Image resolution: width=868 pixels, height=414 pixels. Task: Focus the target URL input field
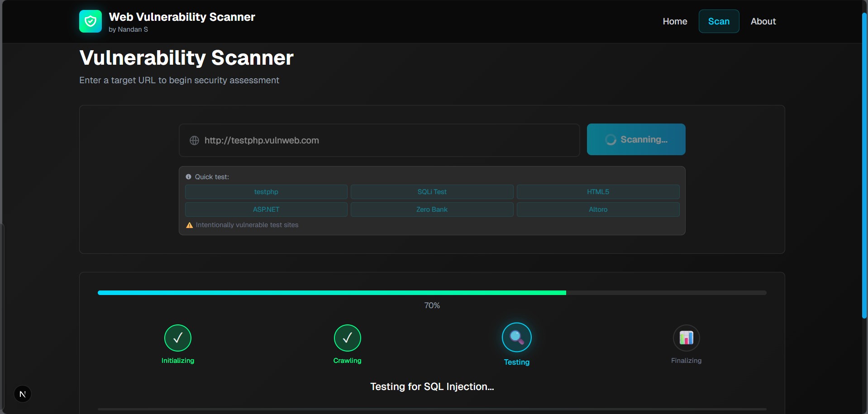pos(379,140)
